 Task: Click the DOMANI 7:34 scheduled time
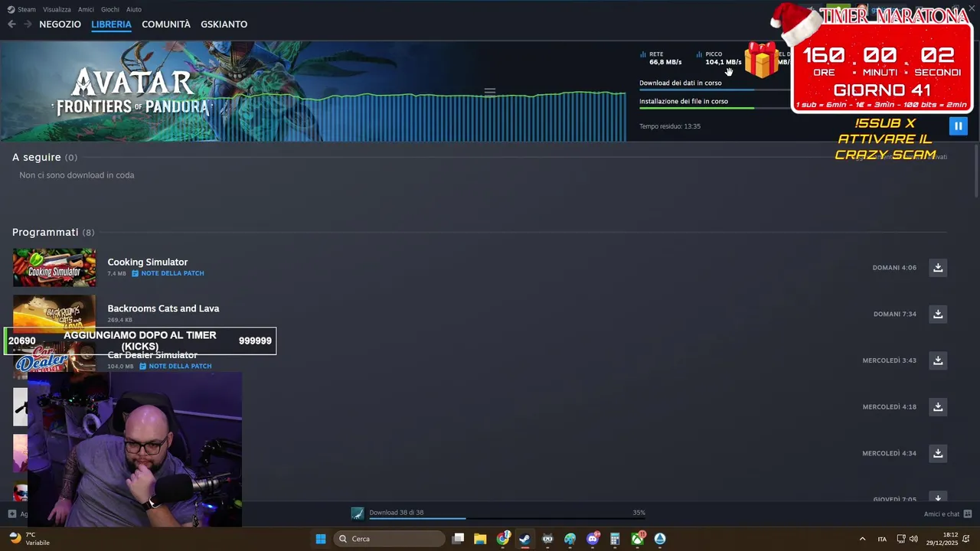coord(894,314)
